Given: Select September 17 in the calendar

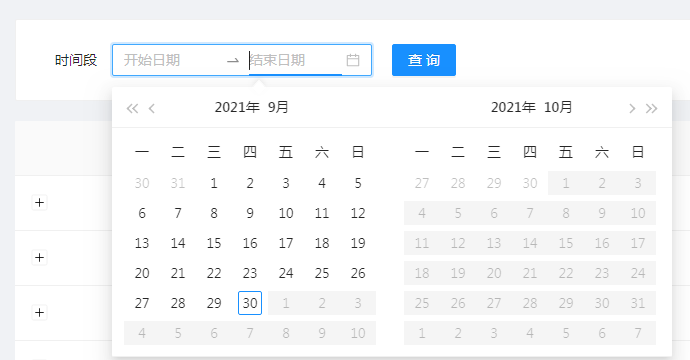Looking at the screenshot, I should pos(286,243).
